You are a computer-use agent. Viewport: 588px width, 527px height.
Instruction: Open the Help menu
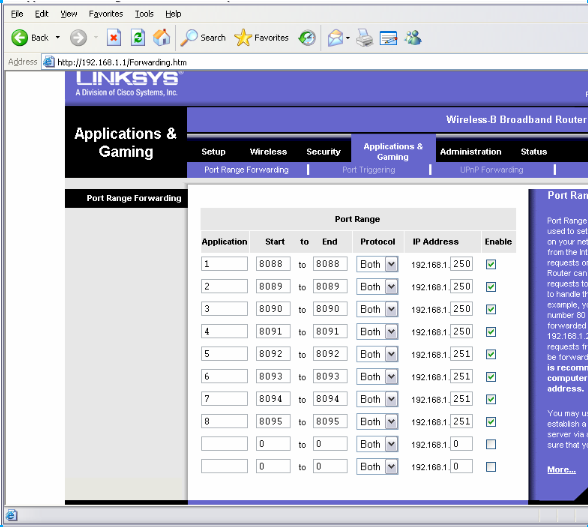[x=173, y=14]
